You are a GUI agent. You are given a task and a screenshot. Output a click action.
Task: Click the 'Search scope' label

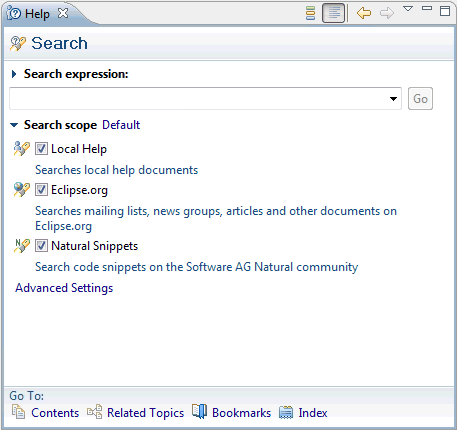(x=60, y=125)
